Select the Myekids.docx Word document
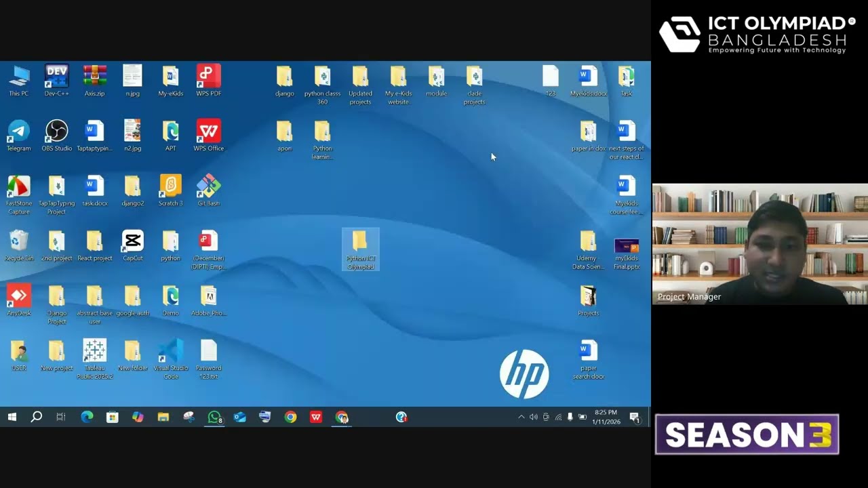Viewport: 868px width, 488px height. (x=589, y=81)
